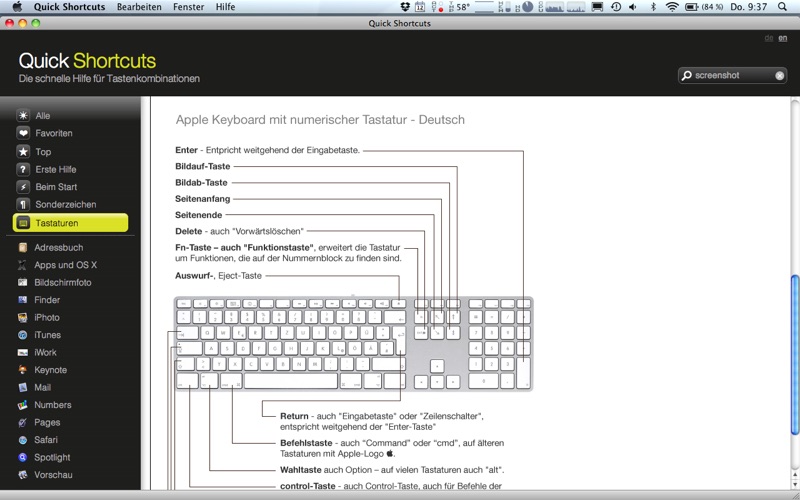Open the Spotlight sidebar icon
The image size is (800, 500).
pos(22,458)
